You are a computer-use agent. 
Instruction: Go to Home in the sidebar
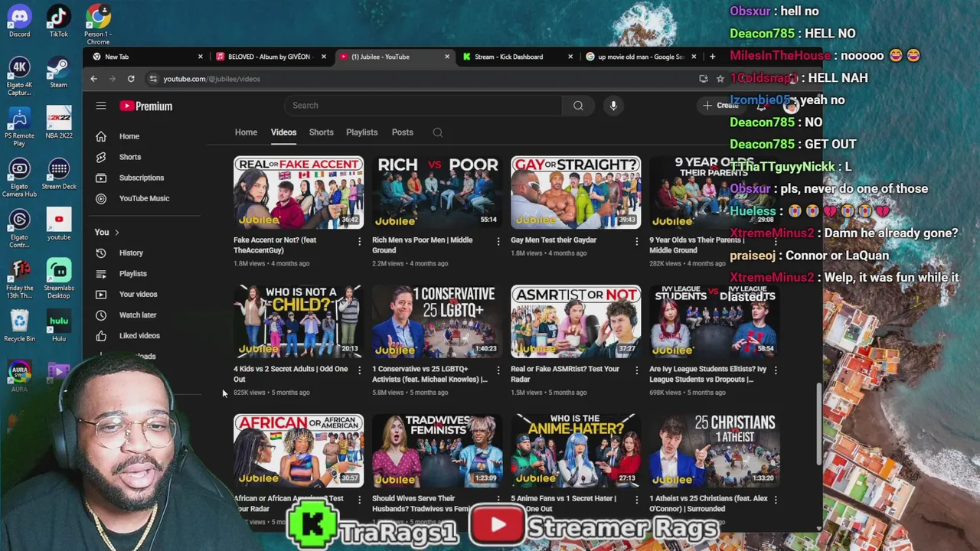(x=145, y=136)
